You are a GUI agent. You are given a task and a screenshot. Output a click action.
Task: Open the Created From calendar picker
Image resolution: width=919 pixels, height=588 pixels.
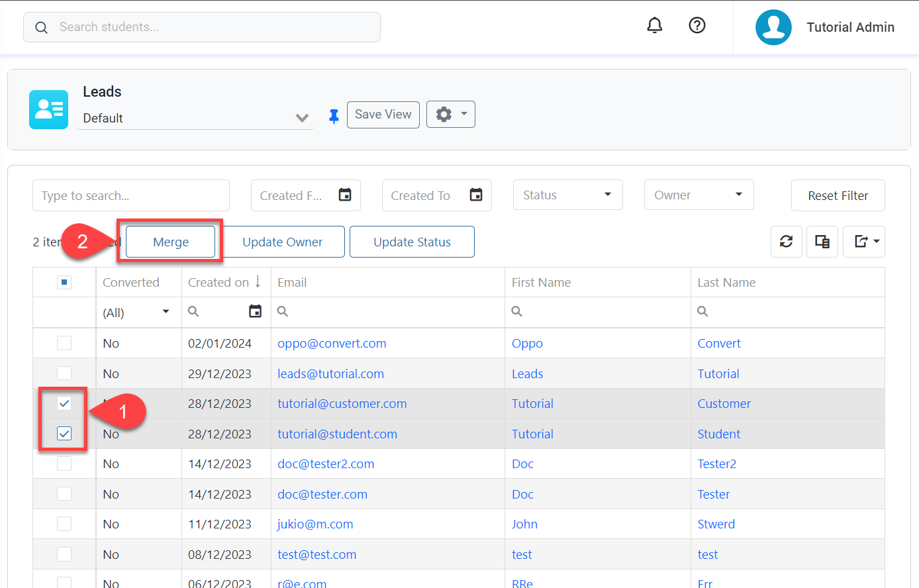[345, 195]
